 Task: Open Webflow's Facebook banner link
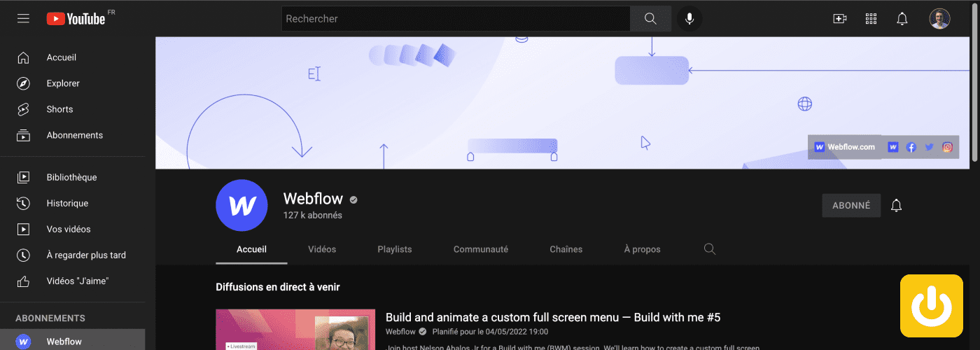911,147
